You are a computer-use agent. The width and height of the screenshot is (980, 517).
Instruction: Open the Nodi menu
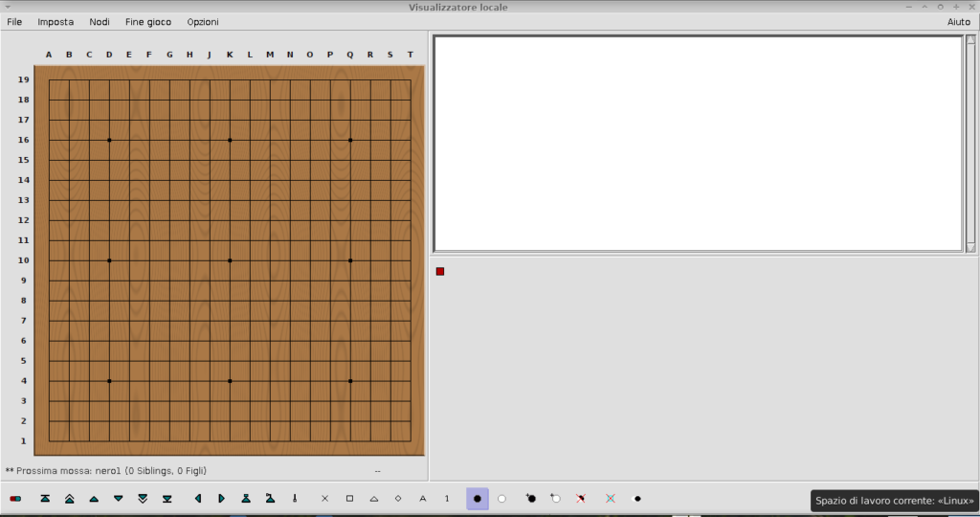tap(100, 21)
